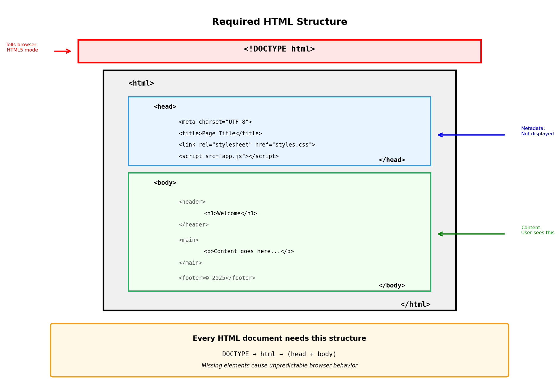Click "Every HTML document needs this structure" heading

coord(279,338)
